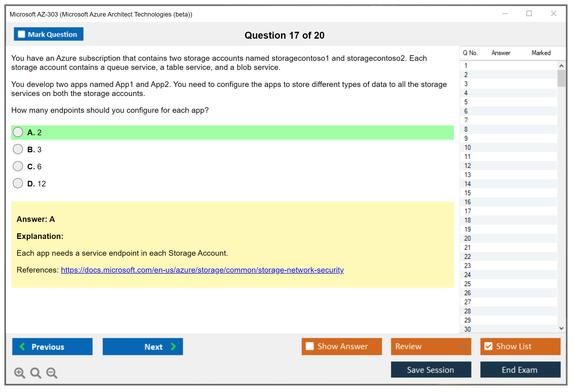Screen dimensions: 574x392
Task: Close the AZ-303 exam window
Action: [x=553, y=14]
